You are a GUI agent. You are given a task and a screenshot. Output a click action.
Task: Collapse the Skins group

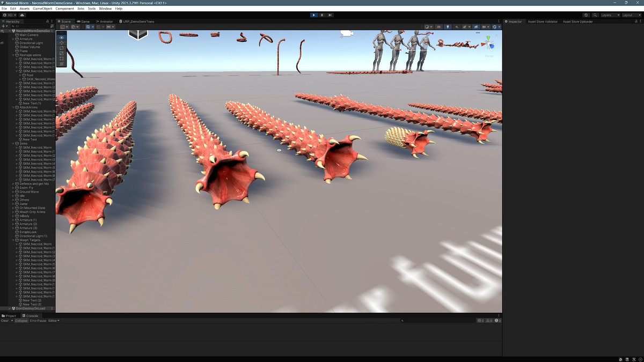[x=13, y=144]
